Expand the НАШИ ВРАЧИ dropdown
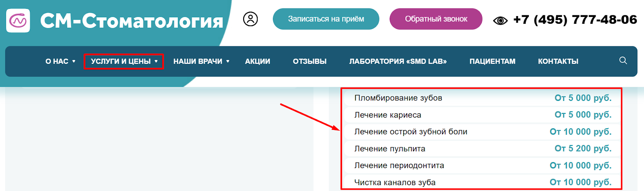This screenshot has height=191, width=644. click(x=201, y=62)
